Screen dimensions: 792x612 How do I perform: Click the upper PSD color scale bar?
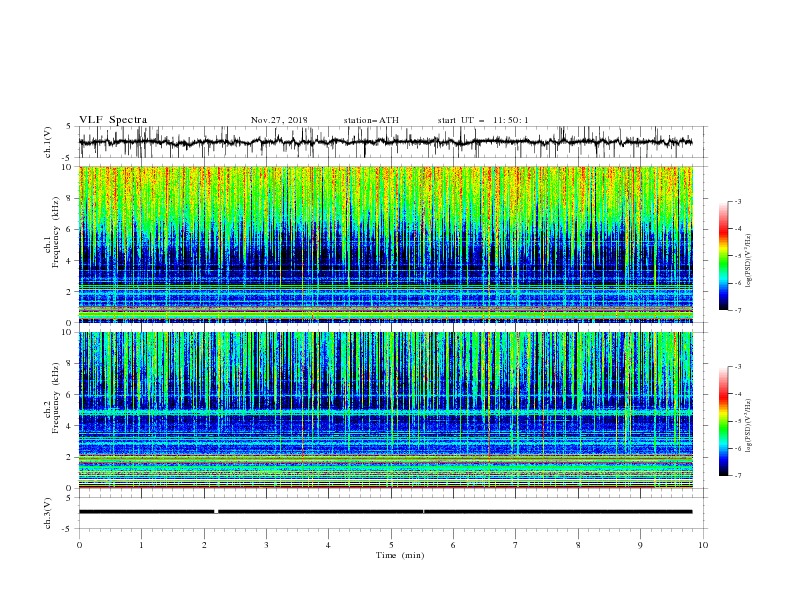724,255
